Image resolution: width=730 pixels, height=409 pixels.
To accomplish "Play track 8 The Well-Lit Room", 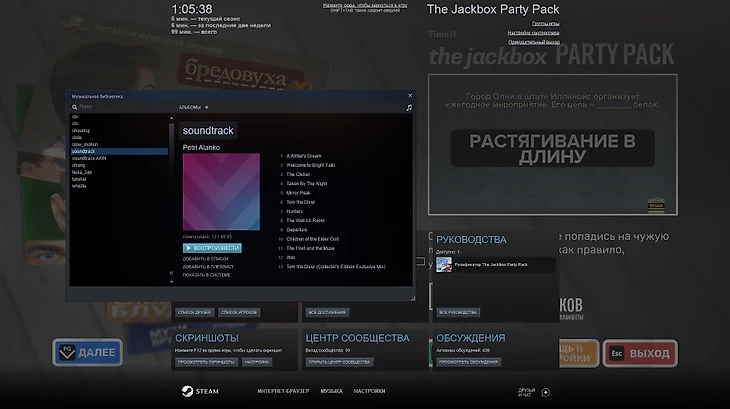I will click(305, 221).
